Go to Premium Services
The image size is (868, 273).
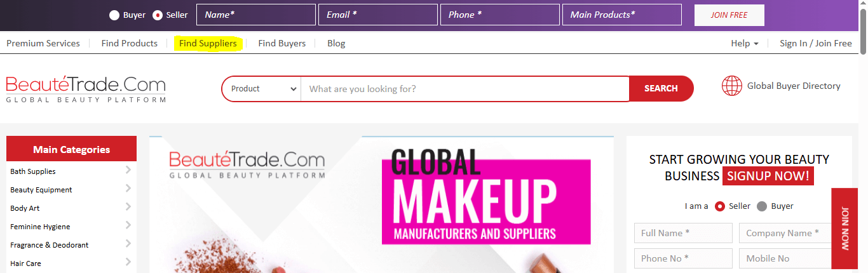tap(43, 43)
